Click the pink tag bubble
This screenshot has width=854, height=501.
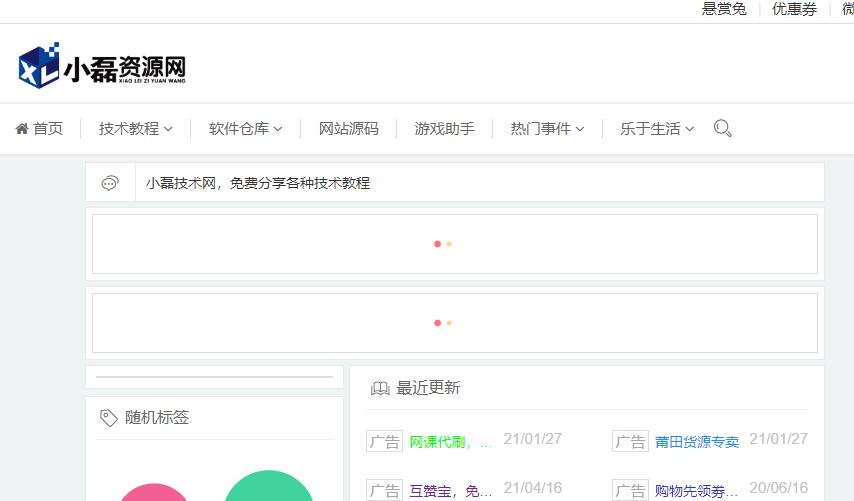(x=154, y=492)
